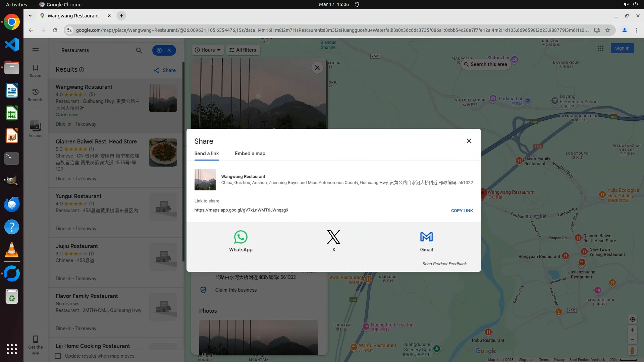Share via Gmail icon
Screen dimensions: 644x362
point(426,237)
